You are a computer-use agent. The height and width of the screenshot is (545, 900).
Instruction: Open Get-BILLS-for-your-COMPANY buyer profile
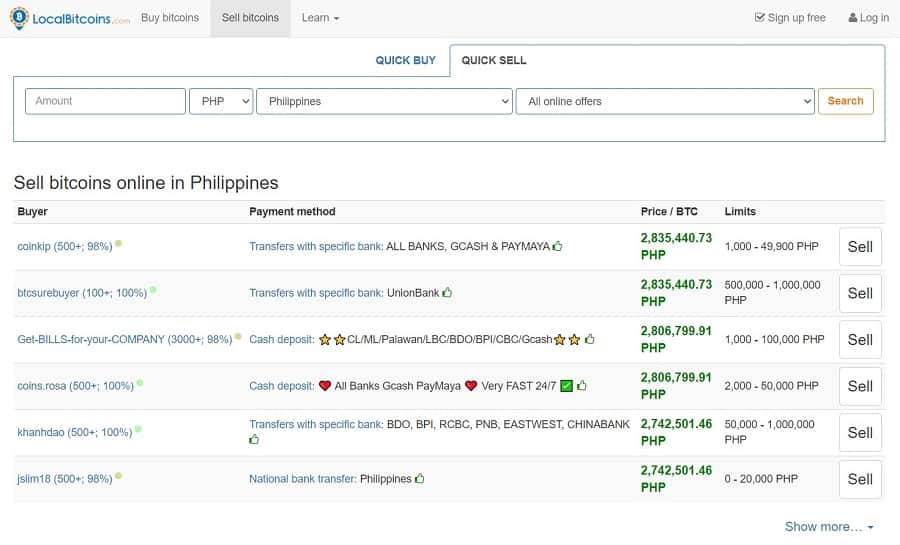pos(125,340)
